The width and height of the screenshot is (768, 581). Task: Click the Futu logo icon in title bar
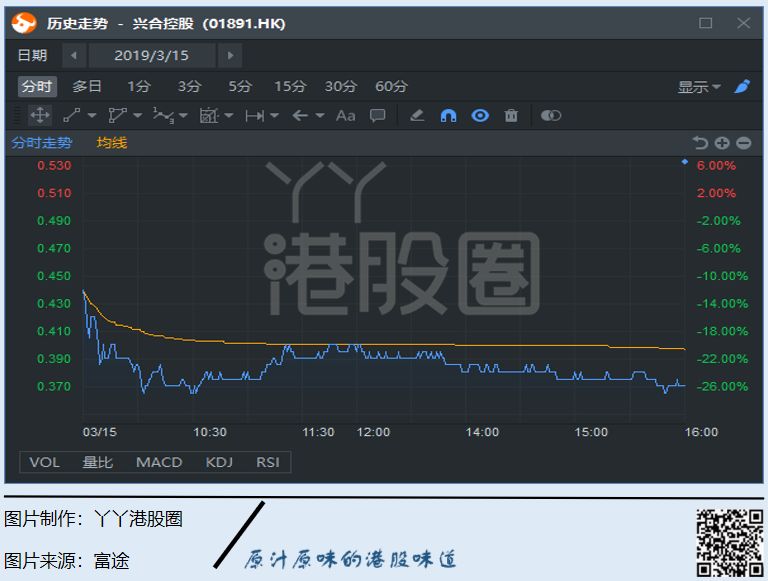24,23
